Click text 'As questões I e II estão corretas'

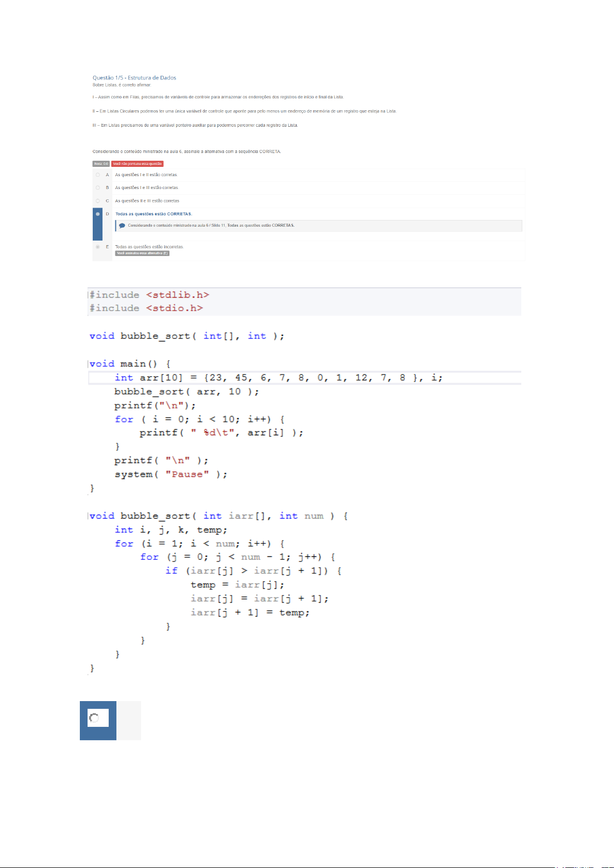[146, 175]
